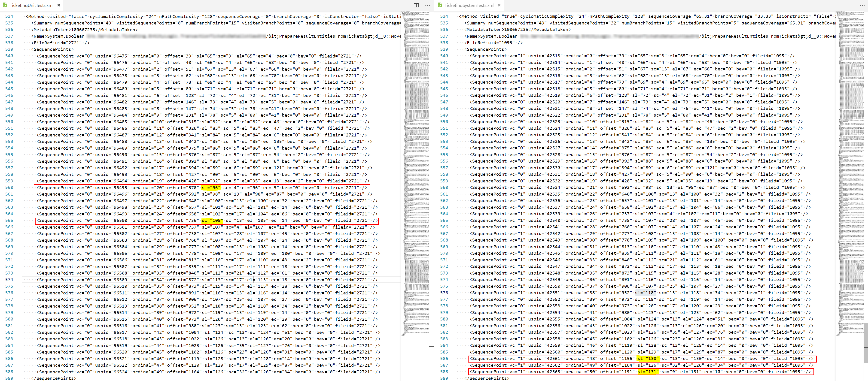Viewport: 868px width, 381px height.
Task: Click line number 586 in TicketingSystemTests.xml
Action: coord(444,359)
